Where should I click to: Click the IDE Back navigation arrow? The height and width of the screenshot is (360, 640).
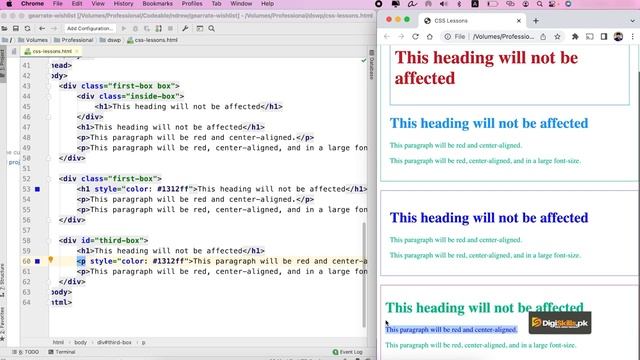click(x=42, y=29)
